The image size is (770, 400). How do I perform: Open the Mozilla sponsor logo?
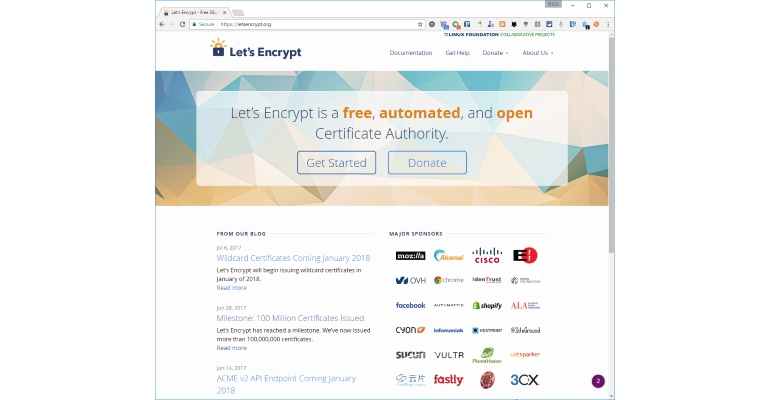[x=411, y=255]
